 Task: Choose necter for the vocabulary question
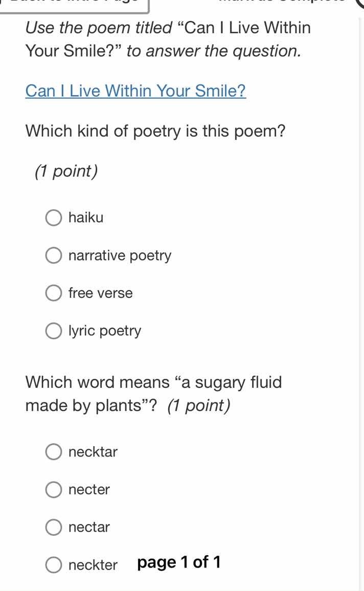click(54, 490)
